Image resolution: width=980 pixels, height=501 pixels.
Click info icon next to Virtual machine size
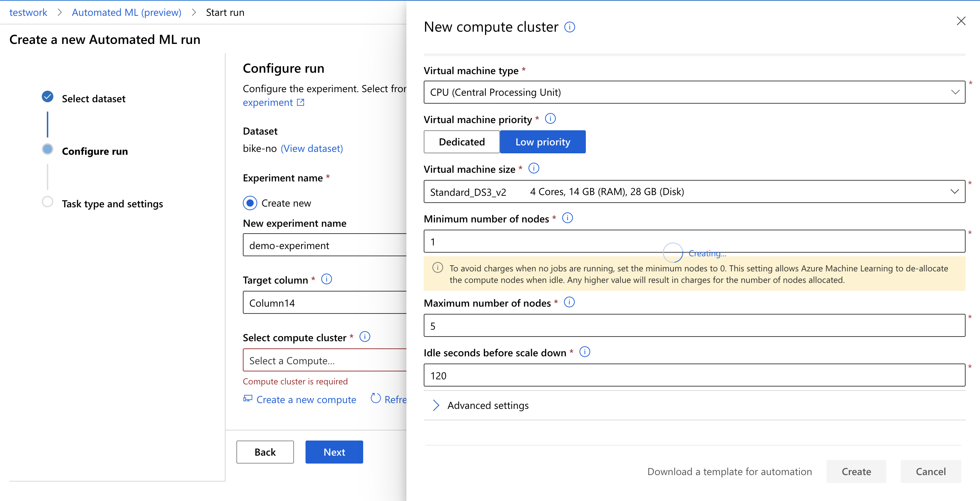coord(533,168)
